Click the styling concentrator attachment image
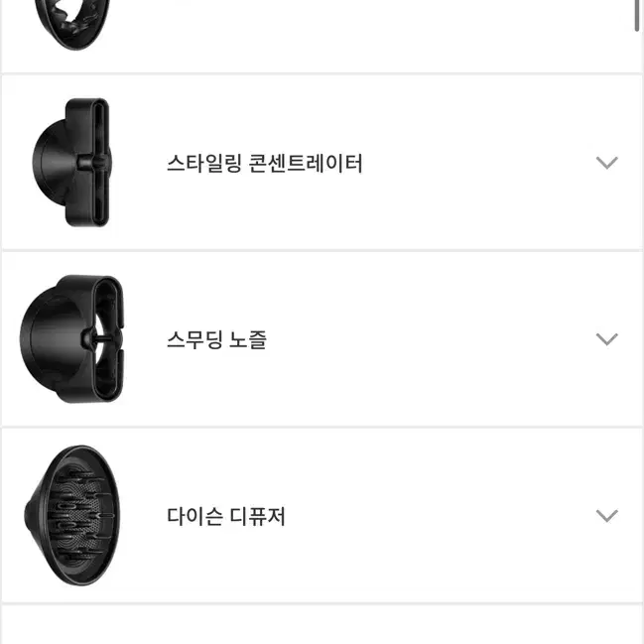Screen dimensions: 644x644 71,163
